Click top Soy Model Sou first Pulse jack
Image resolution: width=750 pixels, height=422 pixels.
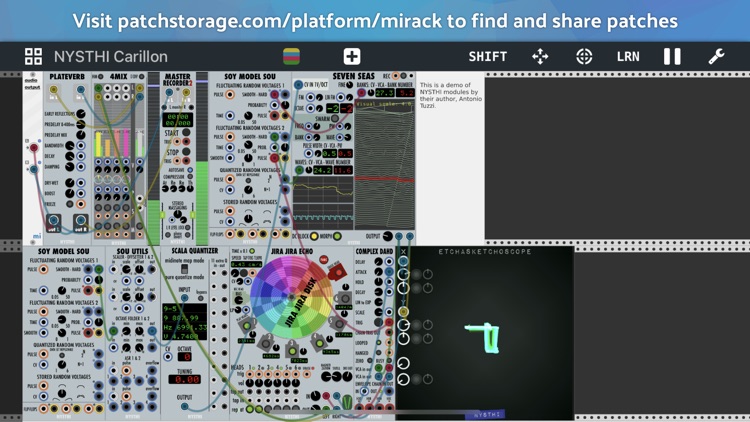coord(230,95)
